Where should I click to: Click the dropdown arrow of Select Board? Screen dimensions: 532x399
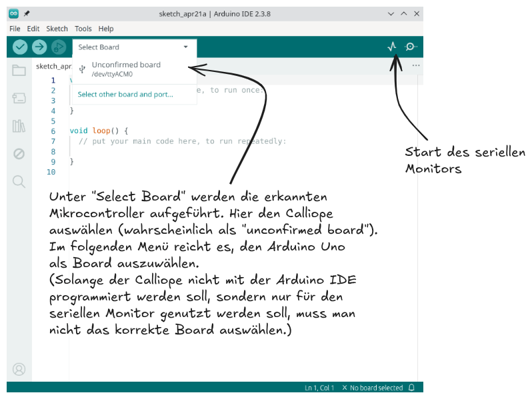[185, 47]
